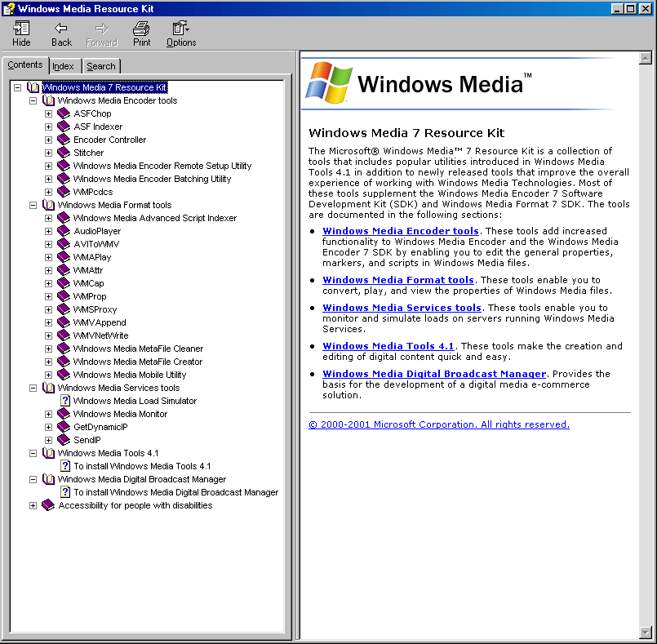Click the book icon beside WMCap
The width and height of the screenshot is (657, 644).
[x=64, y=283]
